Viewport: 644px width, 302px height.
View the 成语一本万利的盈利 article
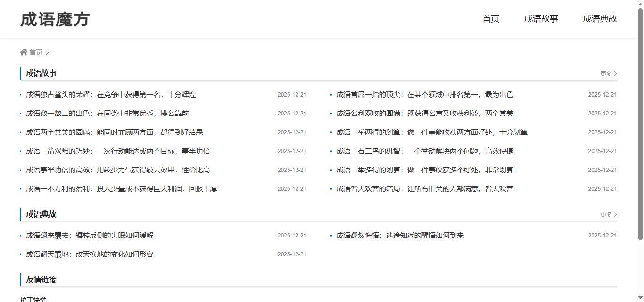[x=121, y=189]
